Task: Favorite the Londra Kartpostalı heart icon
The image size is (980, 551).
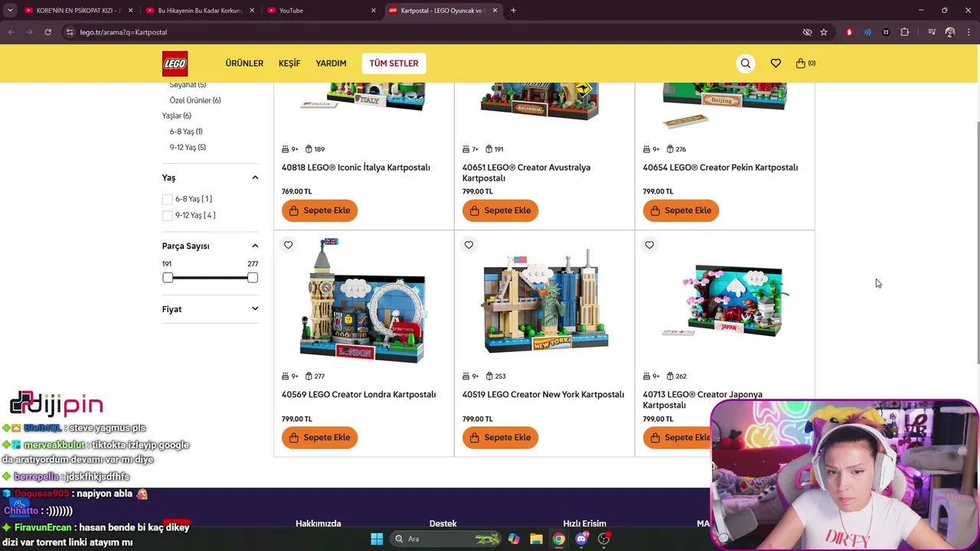Action: click(x=288, y=245)
